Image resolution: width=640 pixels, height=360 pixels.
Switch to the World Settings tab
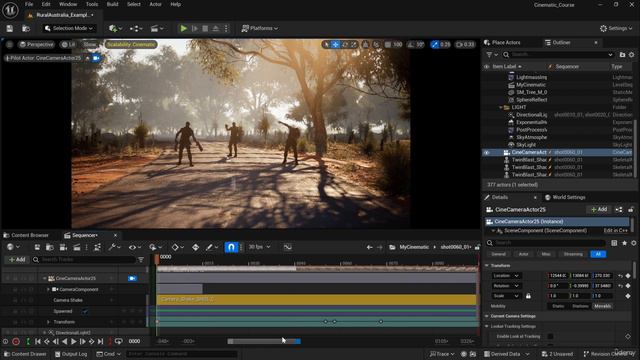click(565, 197)
